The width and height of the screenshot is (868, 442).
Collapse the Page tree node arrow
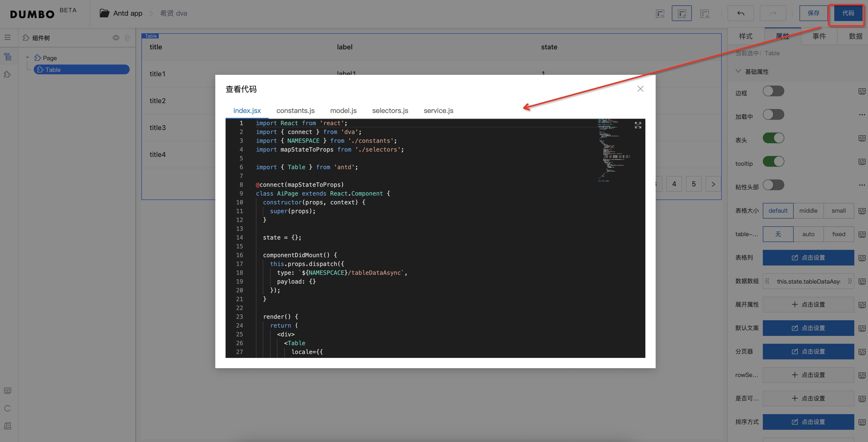[27, 57]
